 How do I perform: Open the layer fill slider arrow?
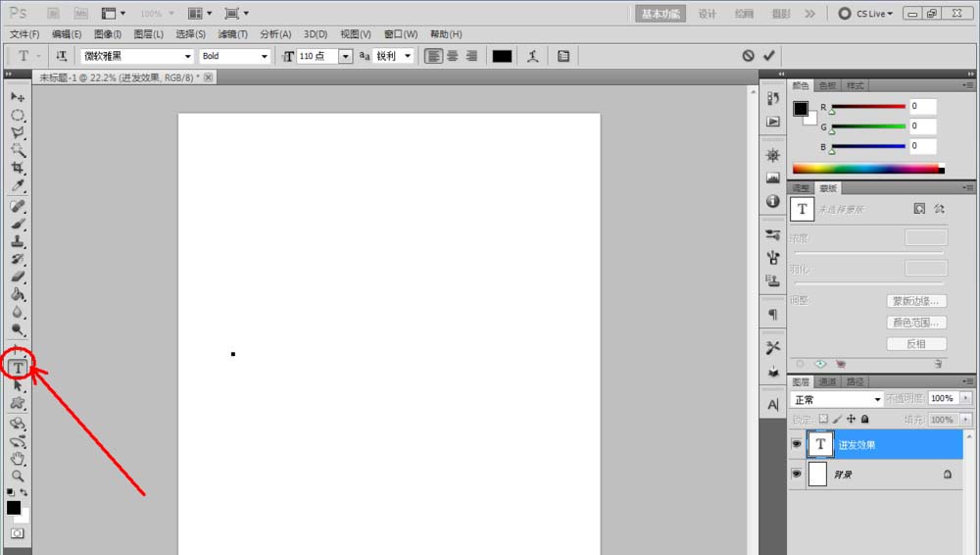[x=965, y=420]
